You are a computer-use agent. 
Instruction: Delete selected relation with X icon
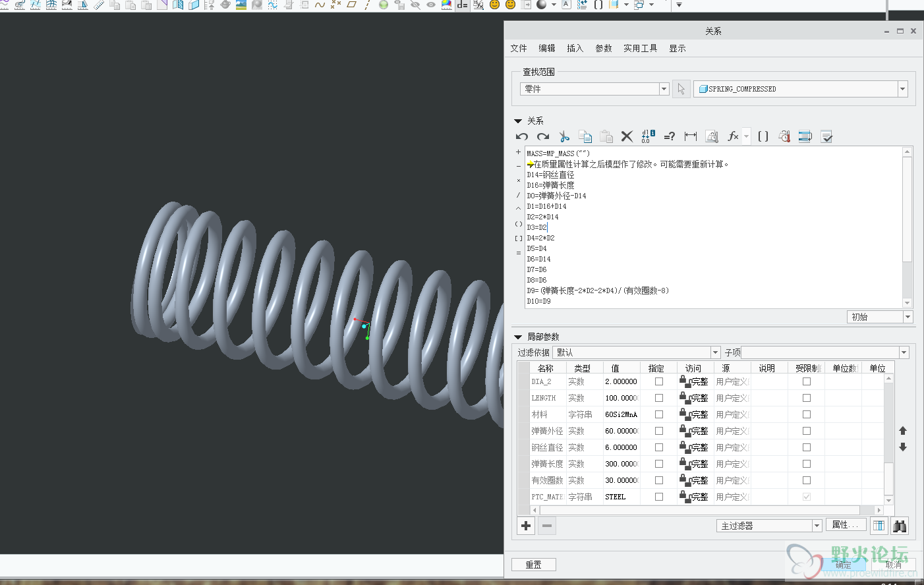[x=627, y=136]
